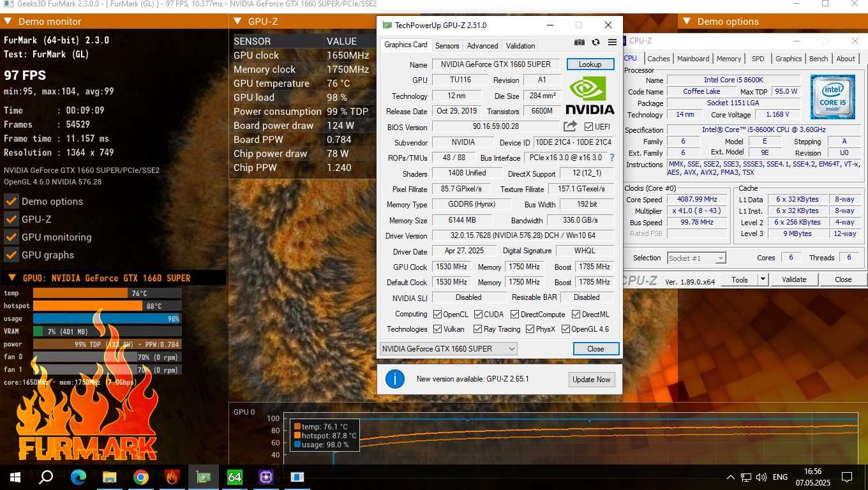Open taskbar Search magnifier
The width and height of the screenshot is (868, 490).
pyautogui.click(x=45, y=477)
